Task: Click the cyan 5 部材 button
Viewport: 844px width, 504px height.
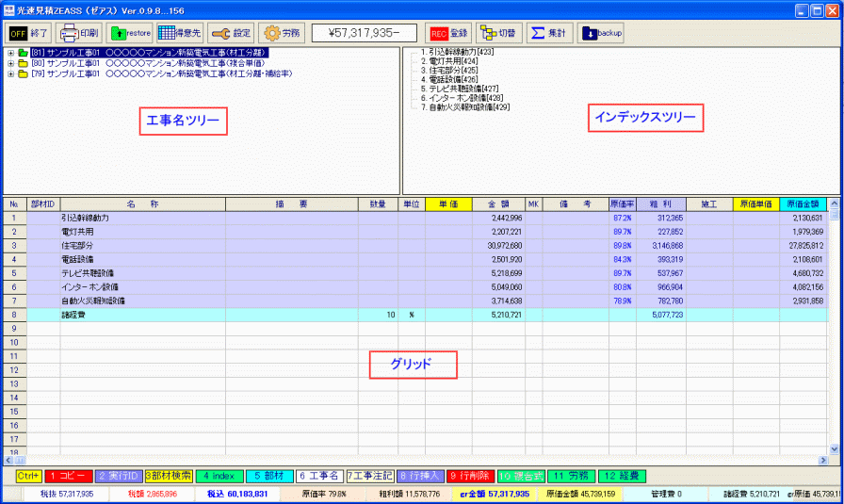Action: [x=269, y=476]
